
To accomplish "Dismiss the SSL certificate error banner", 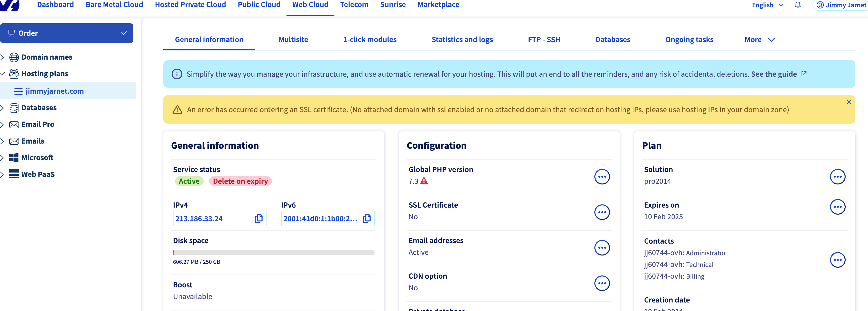I will [x=849, y=102].
